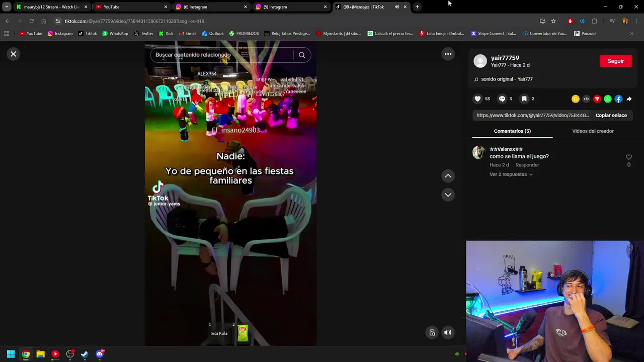Open a new browser tab
Viewport: 644px width, 362px height.
pos(417,7)
